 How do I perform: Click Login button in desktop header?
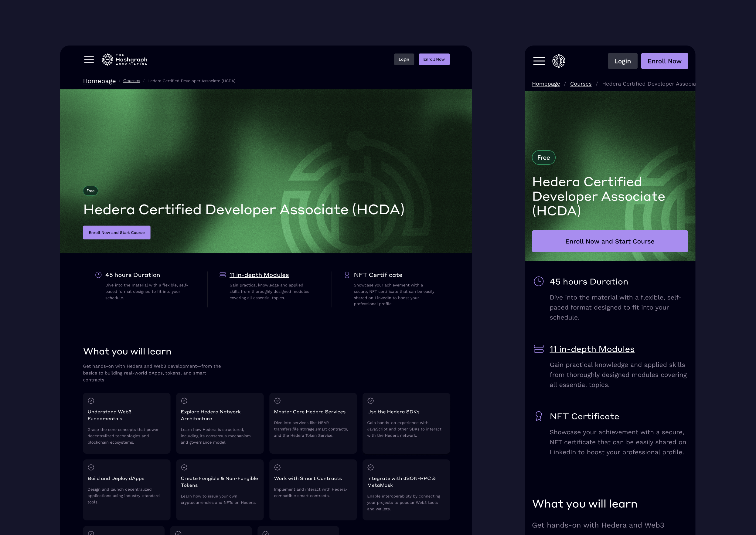pyautogui.click(x=404, y=59)
